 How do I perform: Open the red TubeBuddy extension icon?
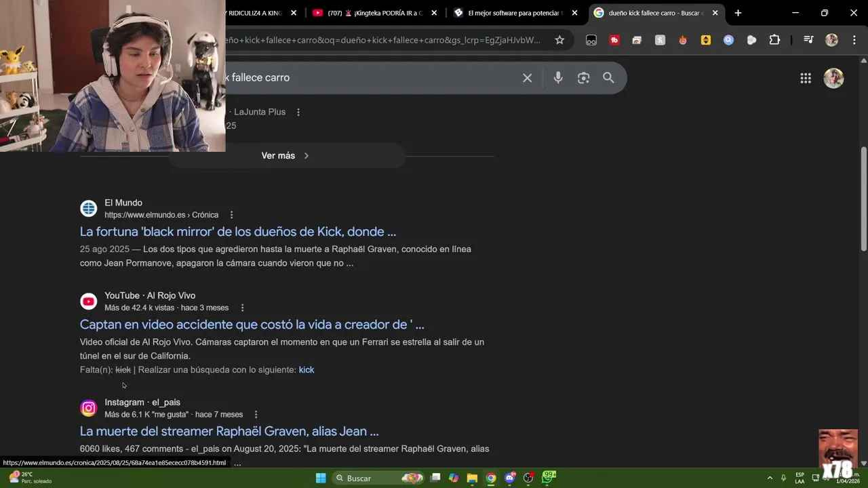coord(614,40)
